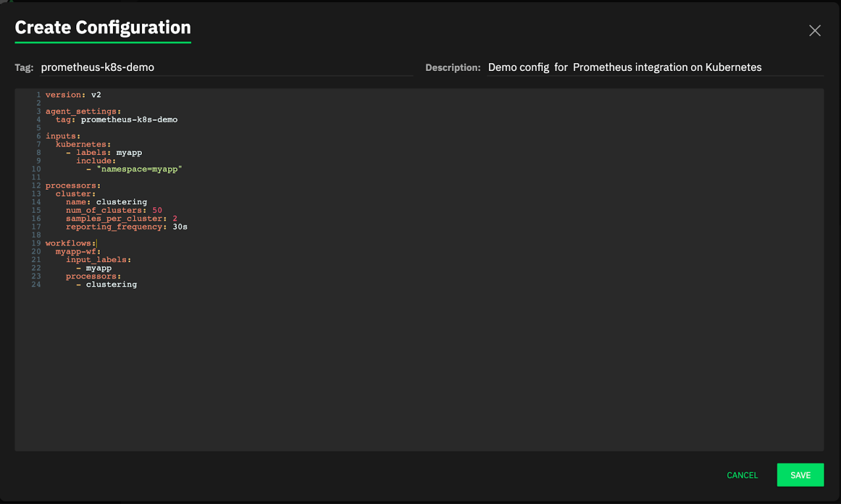Screen dimensions: 841x504
Task: Click the 'kubernetes:' key in editor
Action: (x=83, y=145)
